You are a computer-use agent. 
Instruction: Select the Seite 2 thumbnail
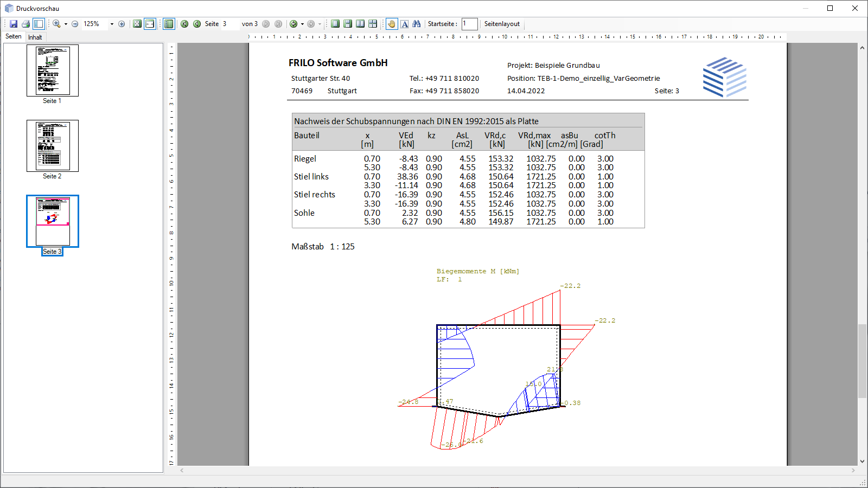pos(53,146)
